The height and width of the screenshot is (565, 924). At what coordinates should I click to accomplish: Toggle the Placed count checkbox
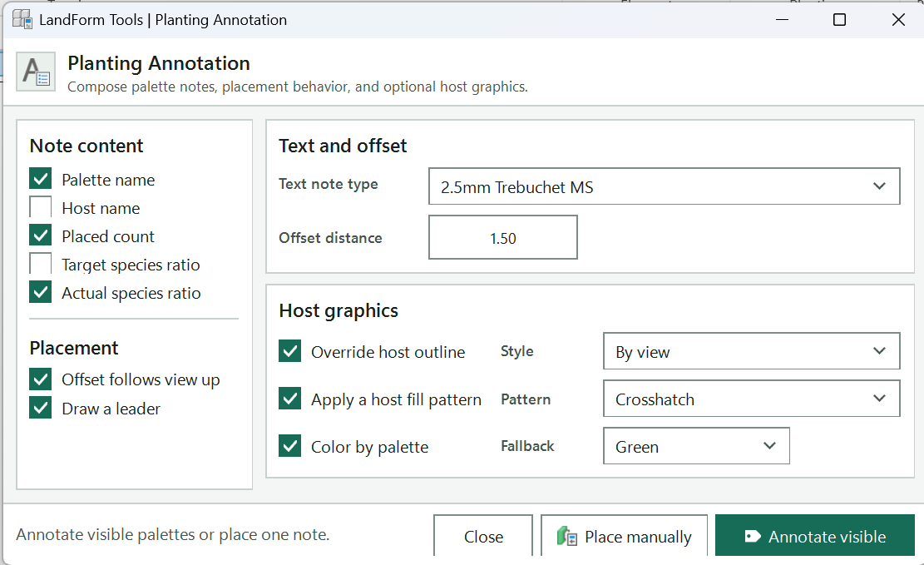[x=41, y=235]
